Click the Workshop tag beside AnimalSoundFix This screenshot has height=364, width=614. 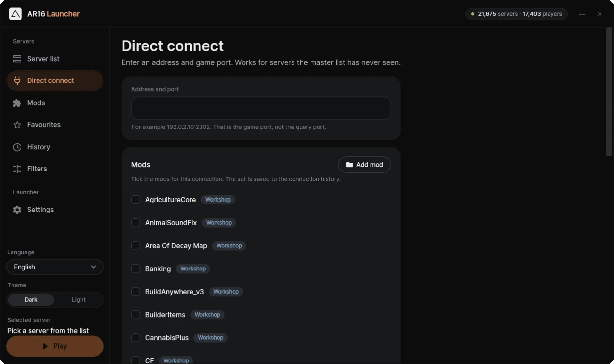point(219,223)
